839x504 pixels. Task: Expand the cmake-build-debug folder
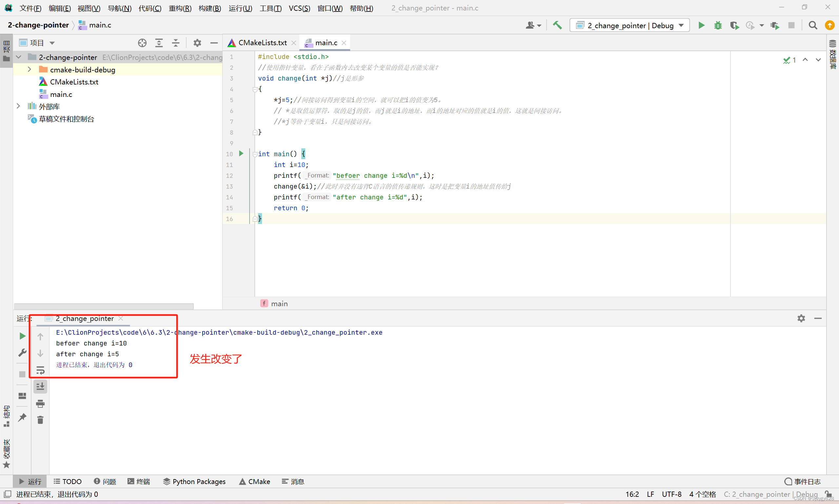[30, 69]
